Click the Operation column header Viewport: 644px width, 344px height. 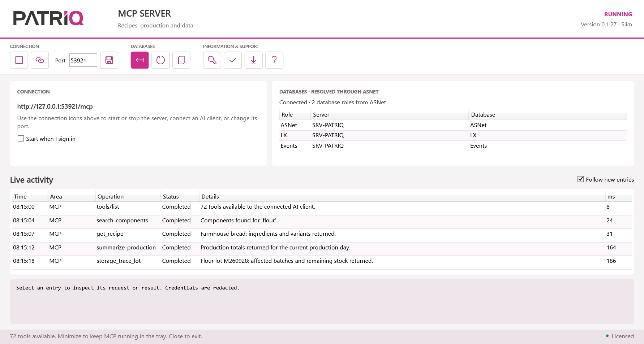point(128,196)
